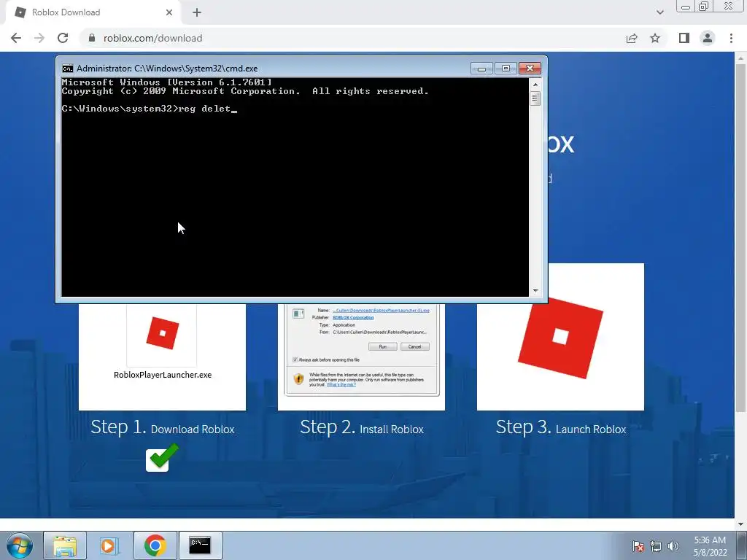This screenshot has width=747, height=560.
Task: Click Step 1. Download Roblox text
Action: pyautogui.click(x=163, y=427)
